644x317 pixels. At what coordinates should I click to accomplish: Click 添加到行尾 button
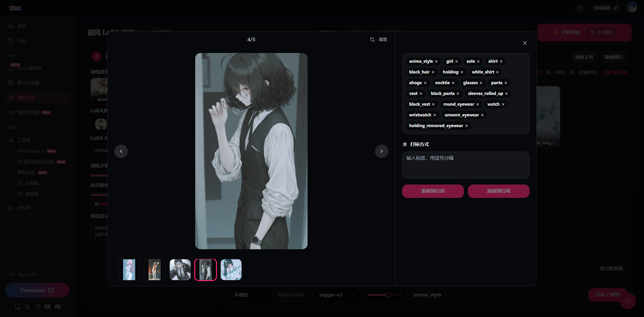click(499, 191)
